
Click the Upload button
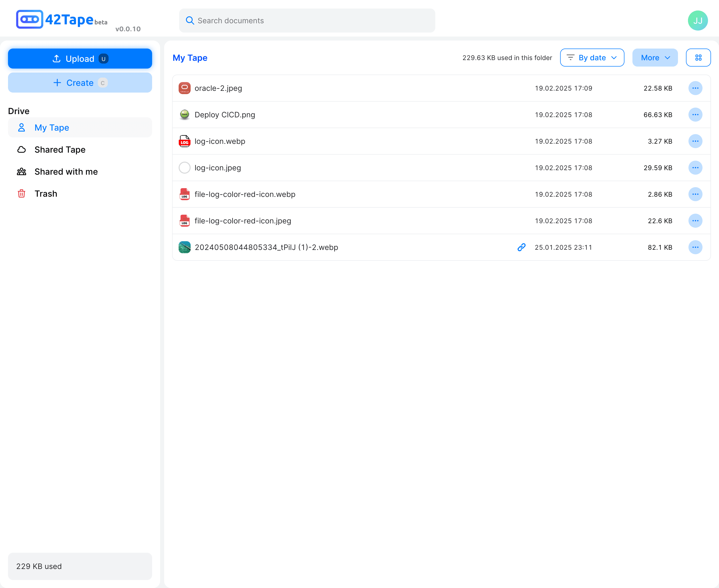(x=80, y=59)
